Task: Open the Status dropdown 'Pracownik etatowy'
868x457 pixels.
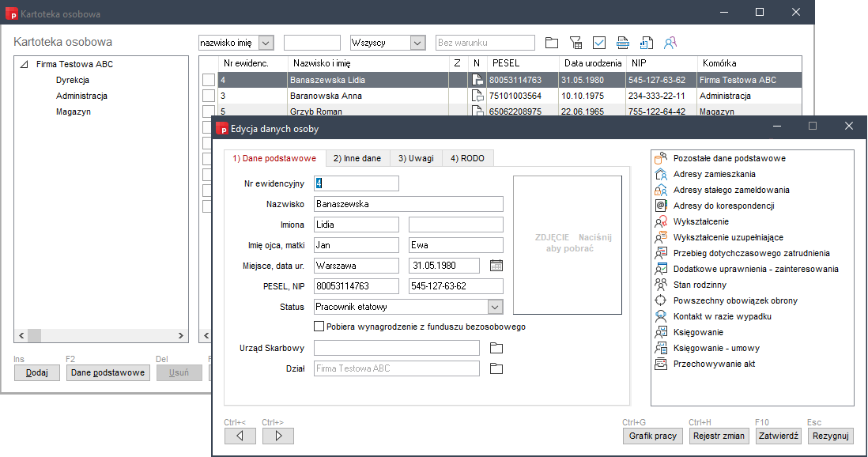Action: click(x=495, y=307)
